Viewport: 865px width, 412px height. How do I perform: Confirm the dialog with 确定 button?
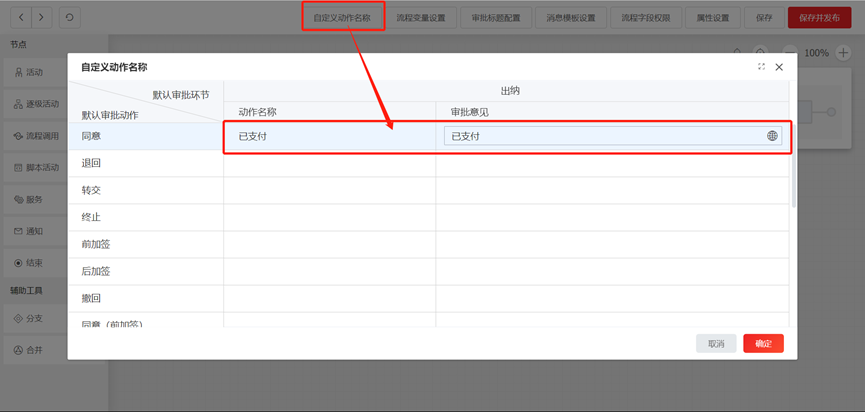(763, 343)
